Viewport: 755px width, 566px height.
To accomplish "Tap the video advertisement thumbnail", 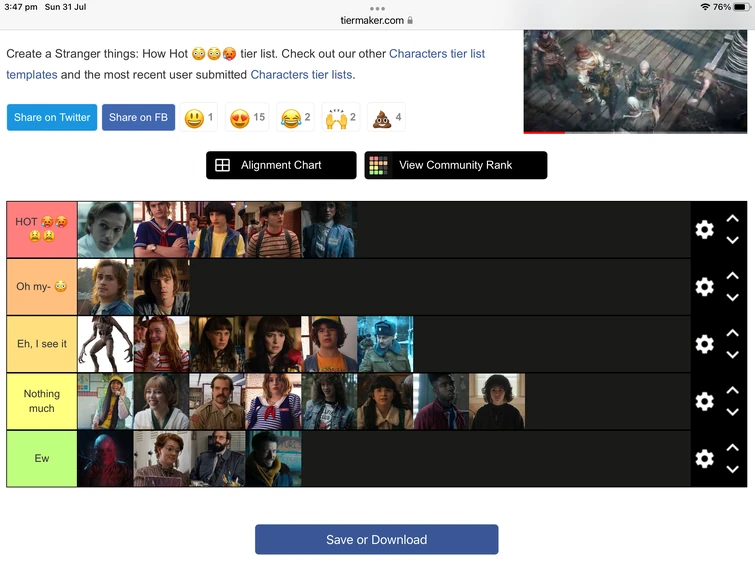I will pyautogui.click(x=635, y=82).
